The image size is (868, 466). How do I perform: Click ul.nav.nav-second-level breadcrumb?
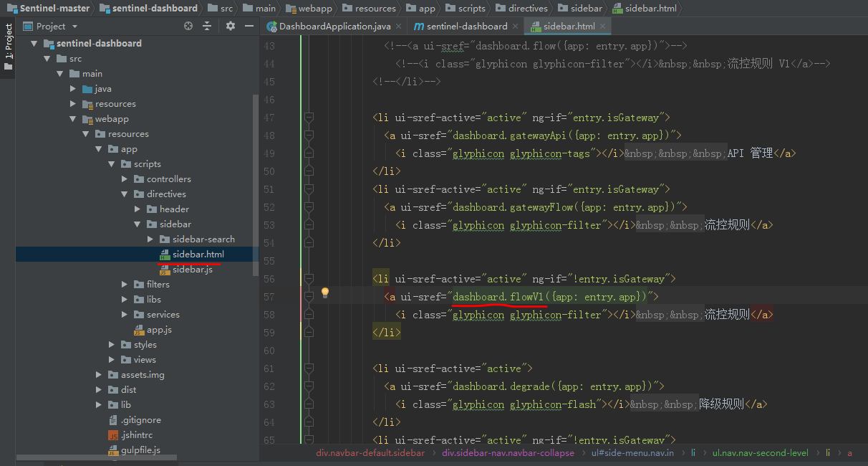pyautogui.click(x=760, y=453)
